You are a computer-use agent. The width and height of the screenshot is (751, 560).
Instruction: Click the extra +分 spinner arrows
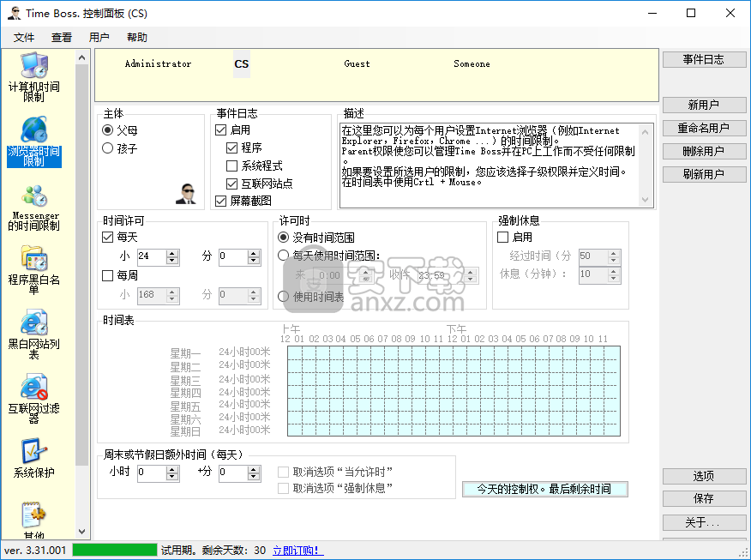(254, 473)
